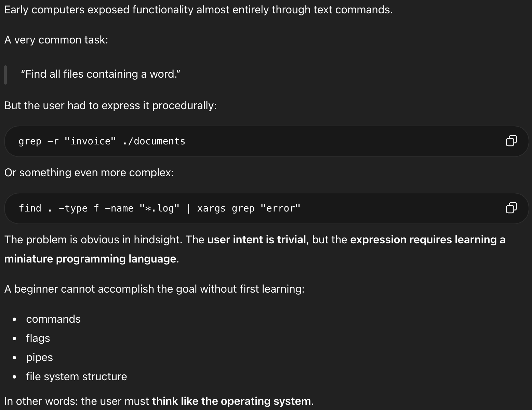Click the "Early computers exposed functionality" sentence
Screen dimensions: 532x410
point(198,10)
